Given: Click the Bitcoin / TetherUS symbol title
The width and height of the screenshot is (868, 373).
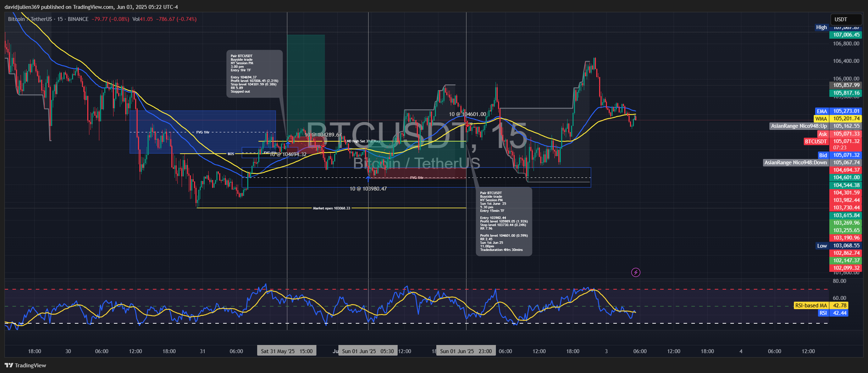Looking at the screenshot, I should 30,19.
